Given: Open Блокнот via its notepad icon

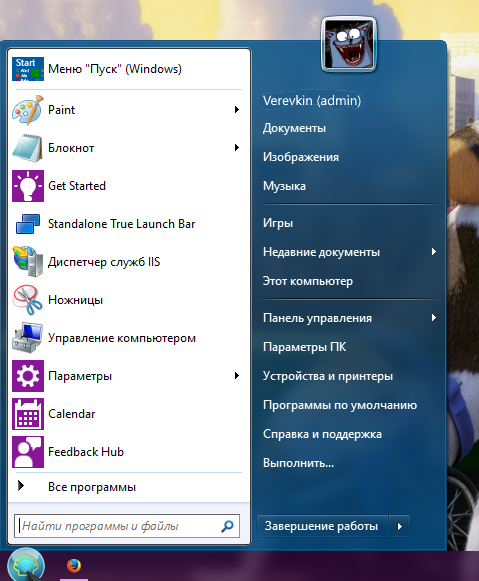Looking at the screenshot, I should [x=28, y=148].
